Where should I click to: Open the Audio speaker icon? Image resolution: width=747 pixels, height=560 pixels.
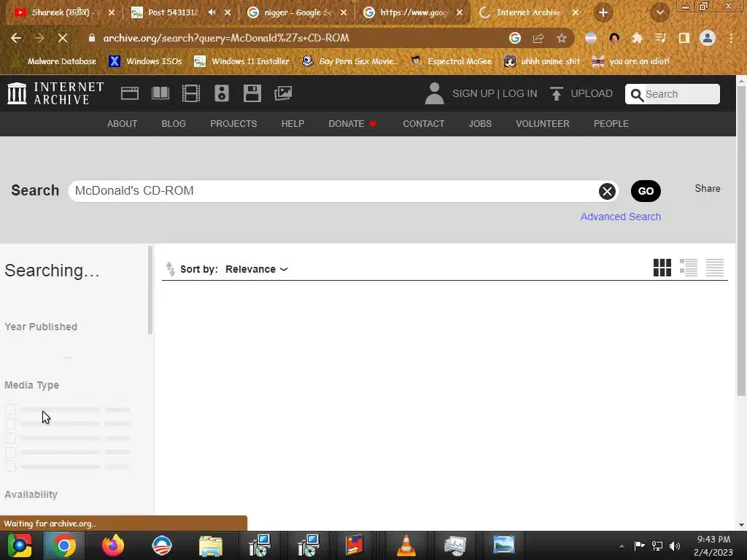(x=222, y=93)
